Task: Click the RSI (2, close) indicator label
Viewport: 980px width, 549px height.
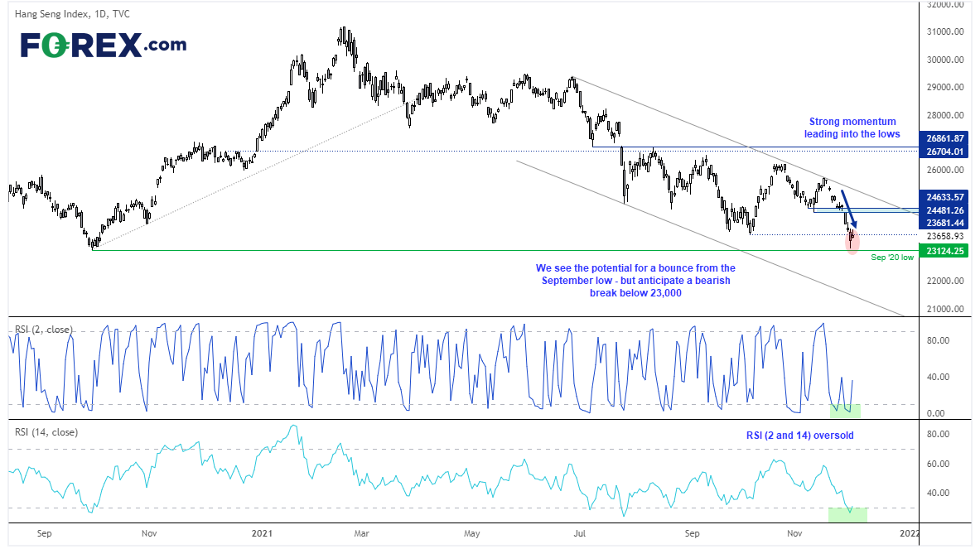Action: click(43, 330)
